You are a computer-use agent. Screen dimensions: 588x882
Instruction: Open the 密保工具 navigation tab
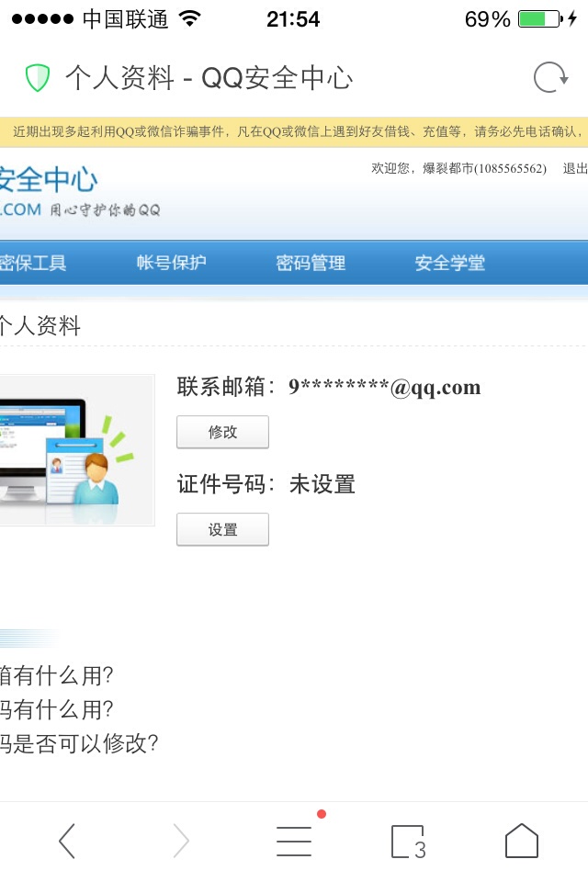(33, 263)
